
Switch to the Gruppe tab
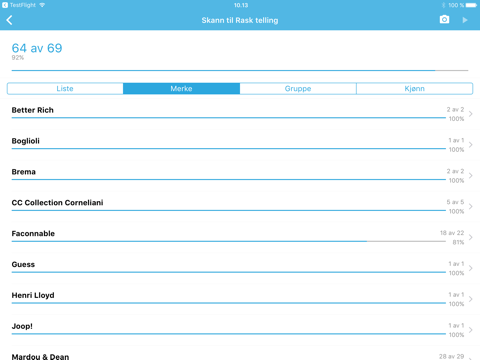(298, 89)
